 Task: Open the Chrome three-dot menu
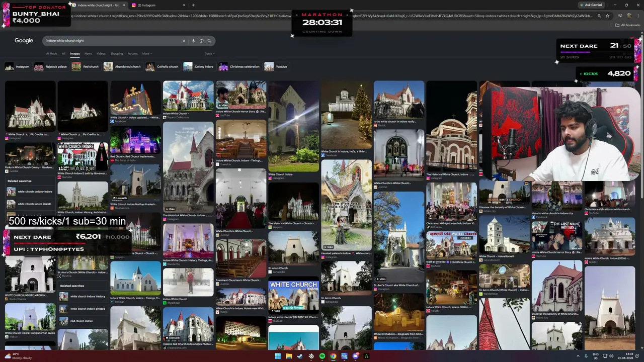[639, 16]
